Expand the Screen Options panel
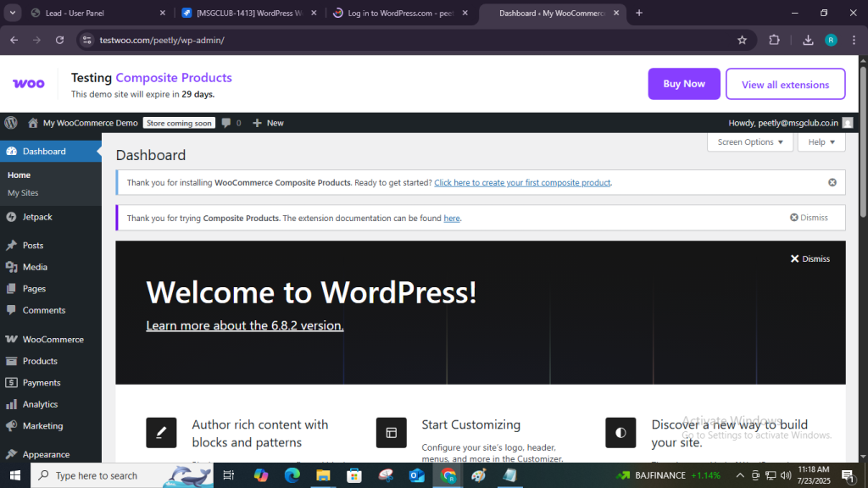This screenshot has width=868, height=488. [x=750, y=142]
